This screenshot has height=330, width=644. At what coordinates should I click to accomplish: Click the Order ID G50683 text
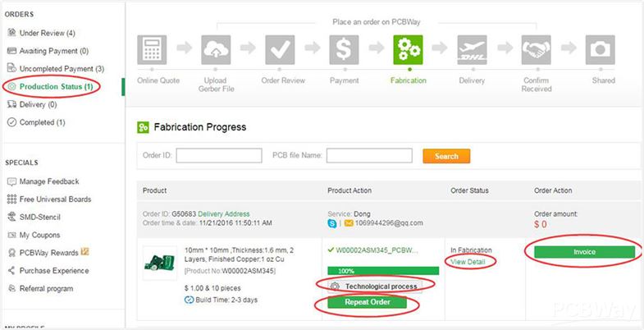pyautogui.click(x=169, y=214)
